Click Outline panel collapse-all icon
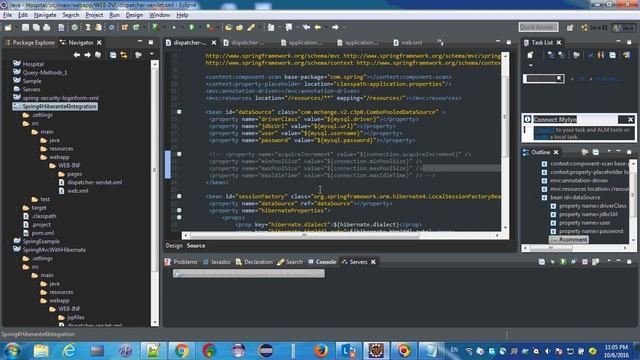 (596, 152)
